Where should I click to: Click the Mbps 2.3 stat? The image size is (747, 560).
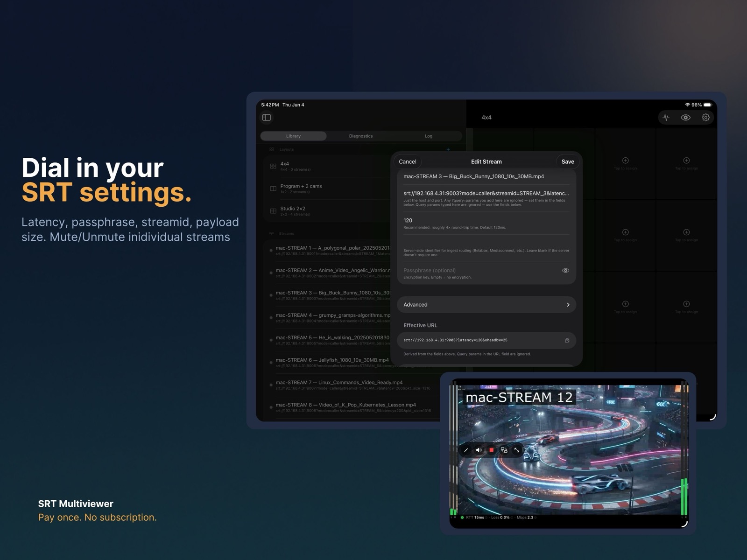pyautogui.click(x=525, y=518)
